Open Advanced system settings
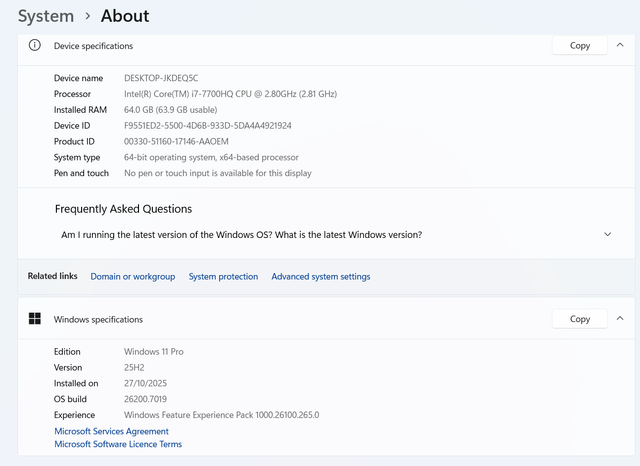 tap(320, 277)
